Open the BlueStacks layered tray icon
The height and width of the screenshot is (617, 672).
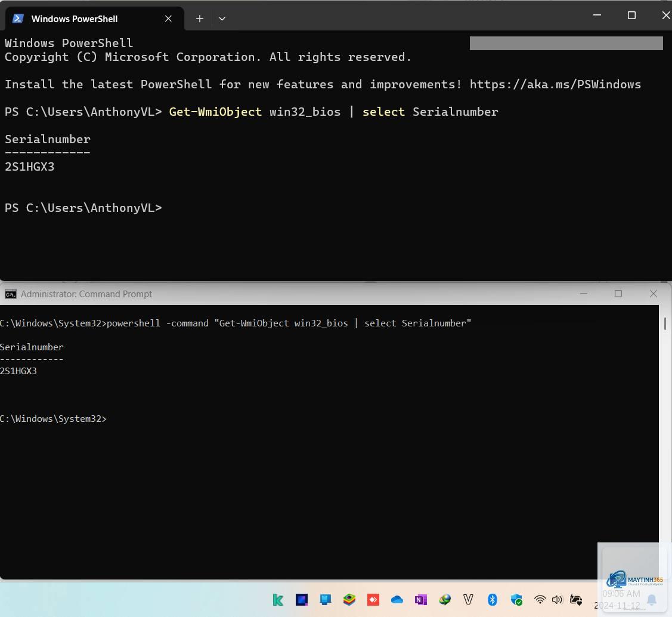coord(349,600)
